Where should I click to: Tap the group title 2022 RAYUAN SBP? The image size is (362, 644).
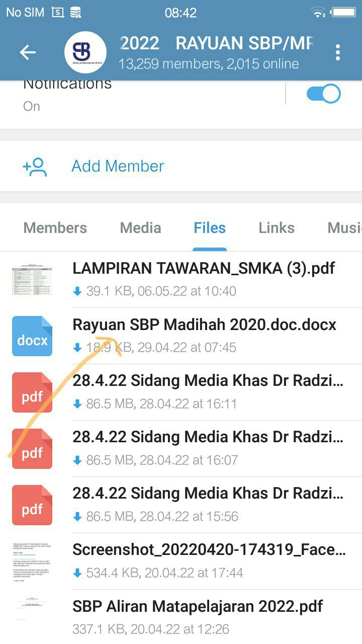(216, 44)
